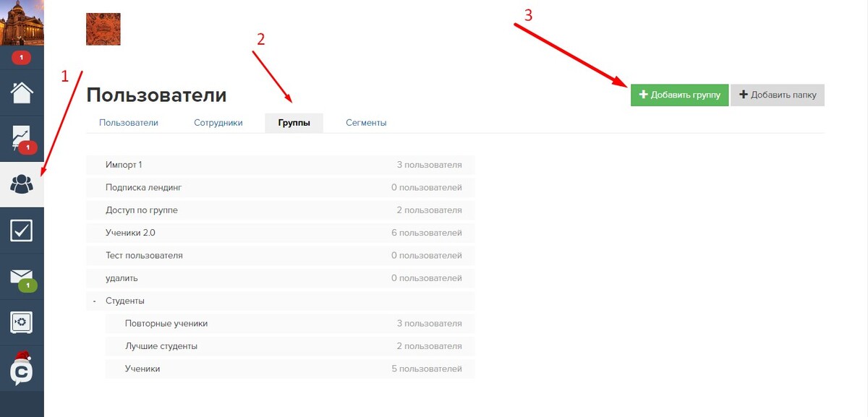The width and height of the screenshot is (868, 417).
Task: Select the Группы tab
Action: [x=294, y=123]
